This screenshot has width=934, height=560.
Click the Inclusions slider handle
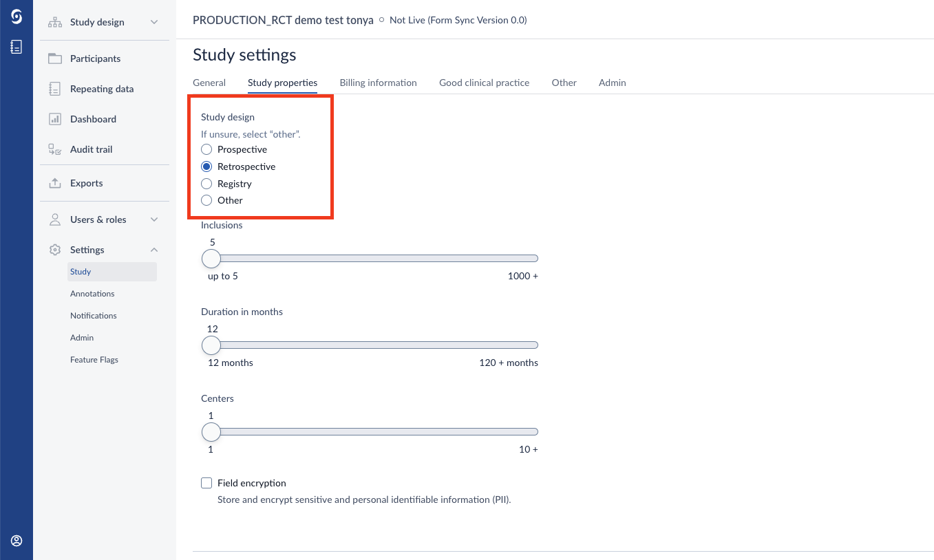pos(211,259)
